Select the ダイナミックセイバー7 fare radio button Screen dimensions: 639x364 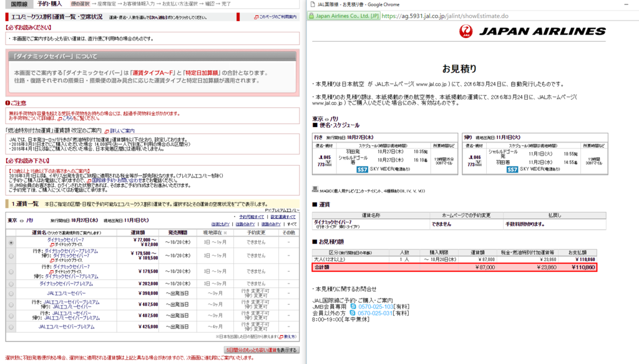(11, 242)
